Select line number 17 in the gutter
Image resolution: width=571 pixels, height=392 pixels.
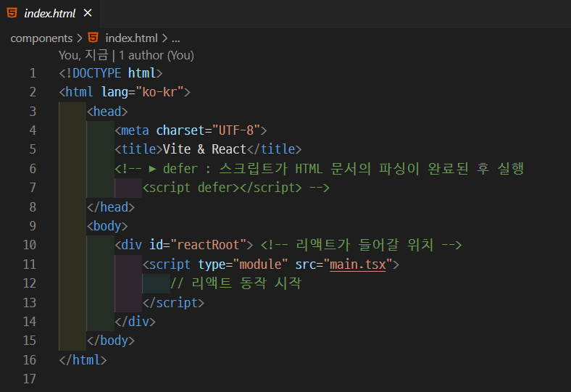coord(30,379)
